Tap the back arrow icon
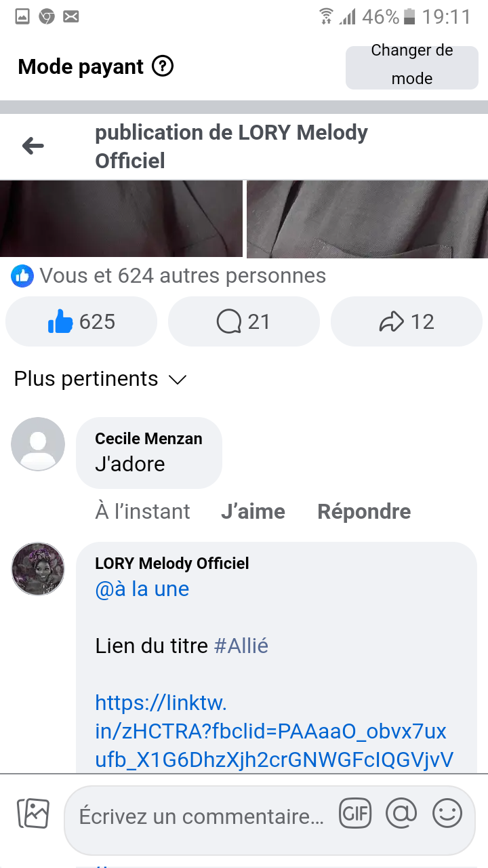The image size is (488, 868). [33, 146]
